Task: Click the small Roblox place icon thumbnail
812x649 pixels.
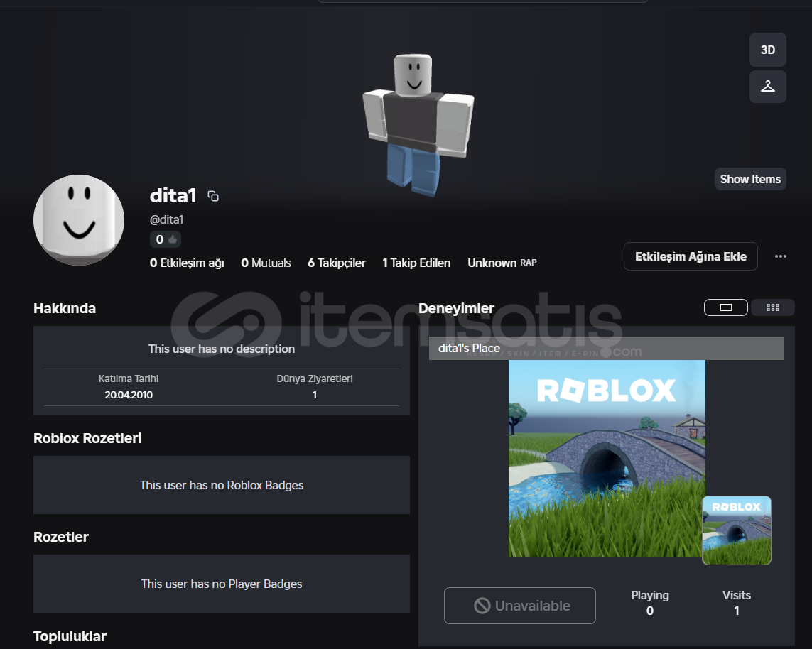Action: [x=737, y=530]
